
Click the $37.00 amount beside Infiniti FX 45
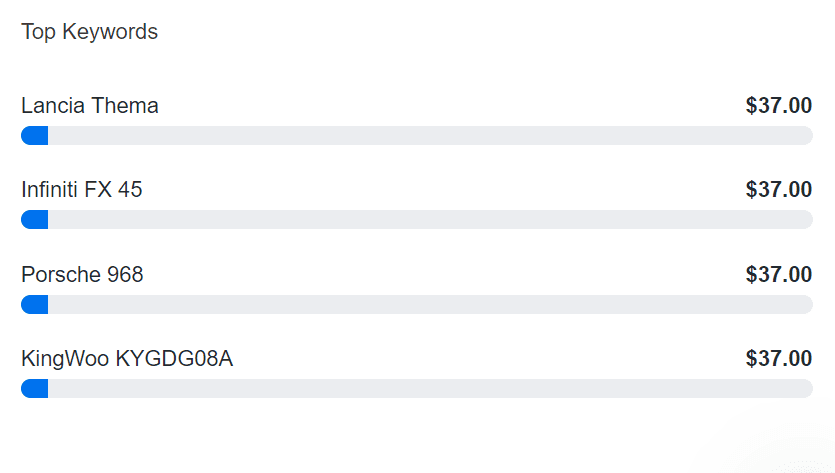(x=778, y=190)
